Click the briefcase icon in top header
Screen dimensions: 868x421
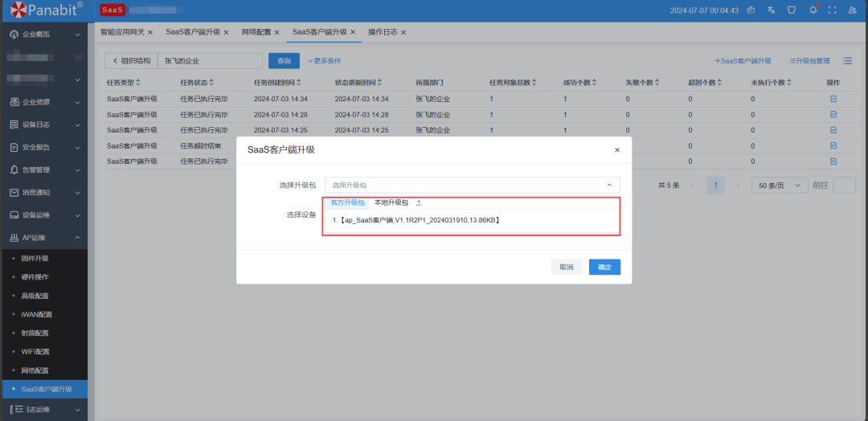coord(751,10)
